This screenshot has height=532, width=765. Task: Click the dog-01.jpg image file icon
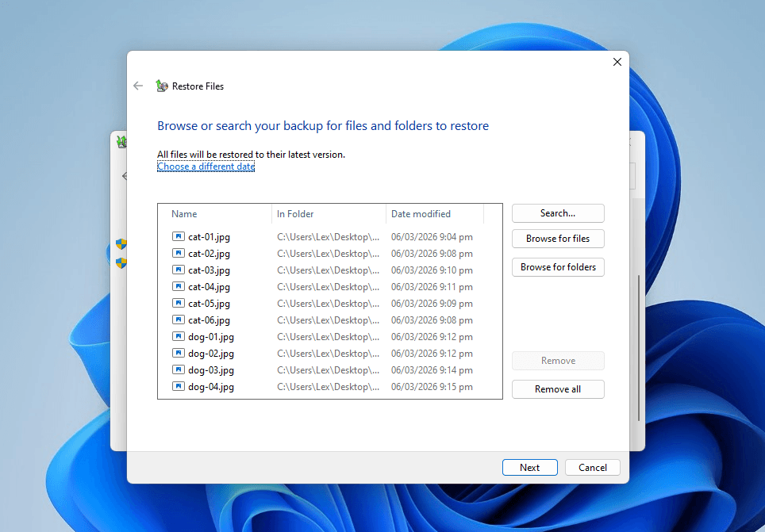click(x=179, y=336)
